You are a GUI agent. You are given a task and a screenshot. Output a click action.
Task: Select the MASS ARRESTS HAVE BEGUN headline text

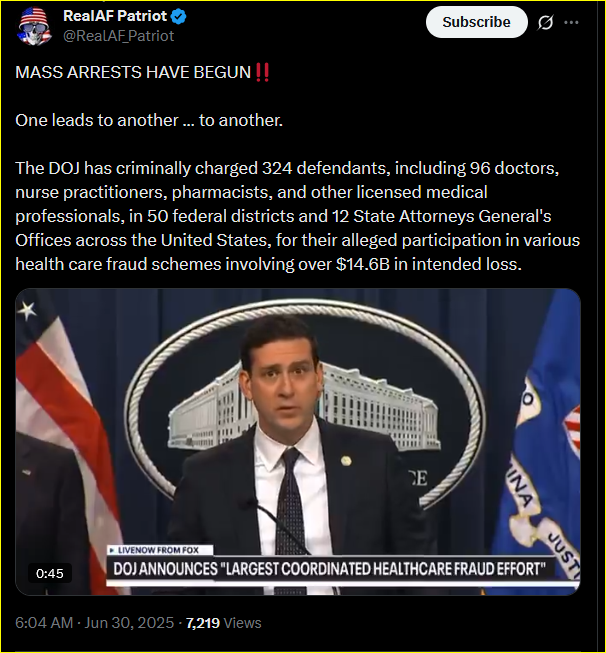(133, 72)
